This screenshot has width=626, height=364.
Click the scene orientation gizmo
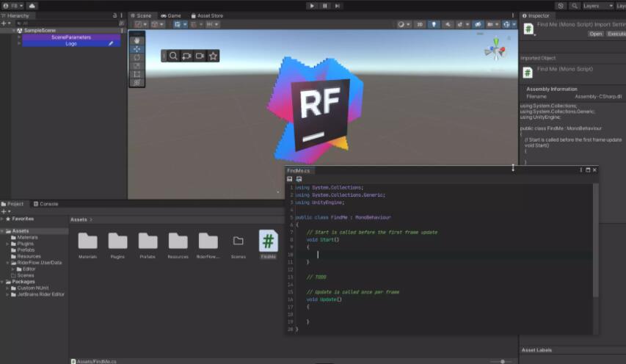click(x=495, y=49)
